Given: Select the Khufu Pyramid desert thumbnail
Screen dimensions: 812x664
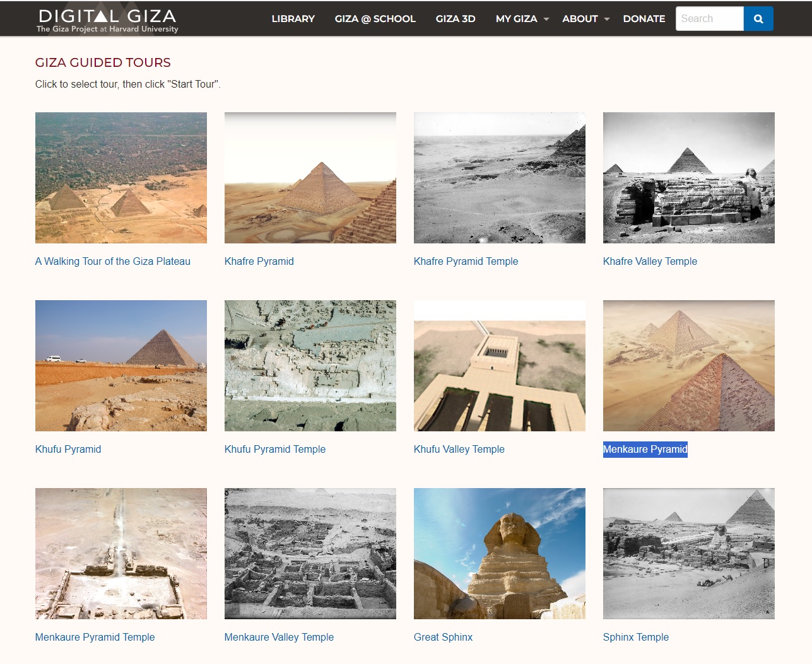Looking at the screenshot, I should click(121, 366).
